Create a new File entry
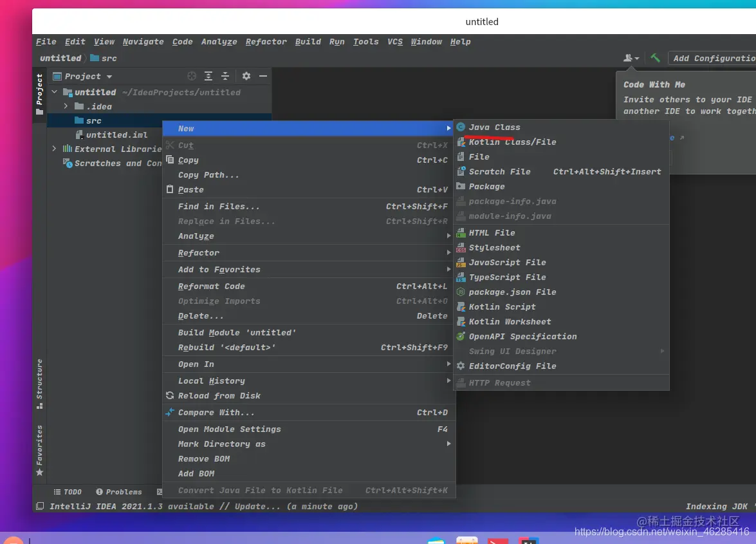756x544 pixels. tap(561, 156)
